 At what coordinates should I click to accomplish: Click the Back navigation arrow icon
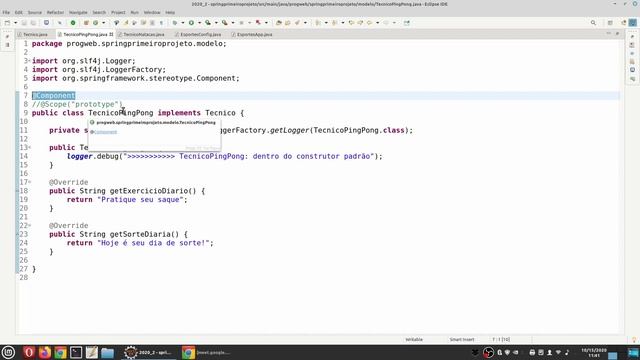[369, 23]
